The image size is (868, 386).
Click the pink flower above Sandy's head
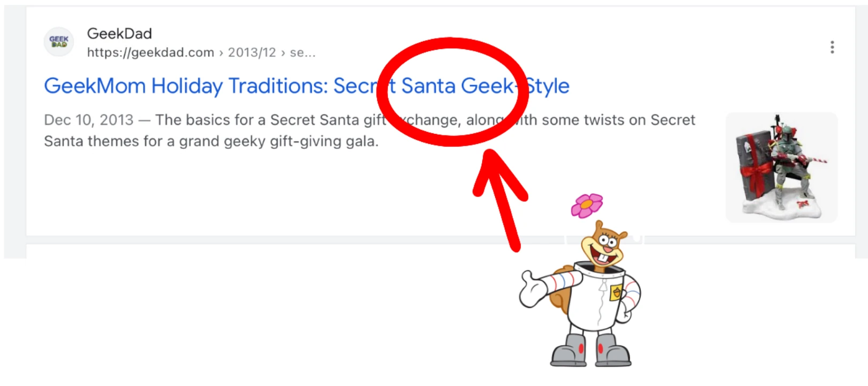(x=587, y=205)
